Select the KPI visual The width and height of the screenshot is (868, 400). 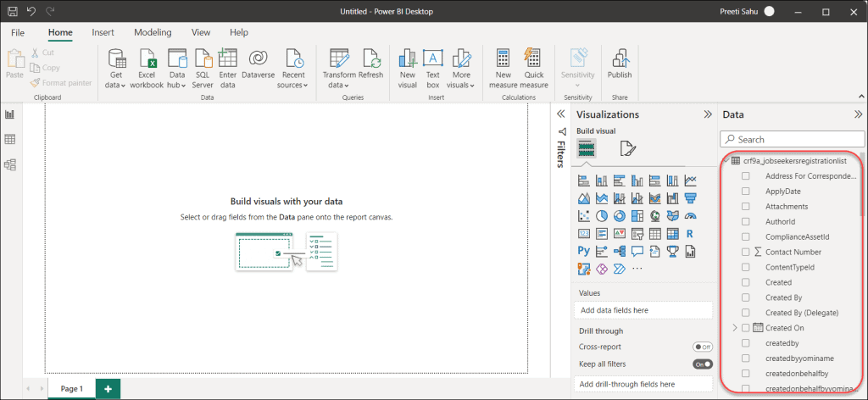click(x=619, y=233)
